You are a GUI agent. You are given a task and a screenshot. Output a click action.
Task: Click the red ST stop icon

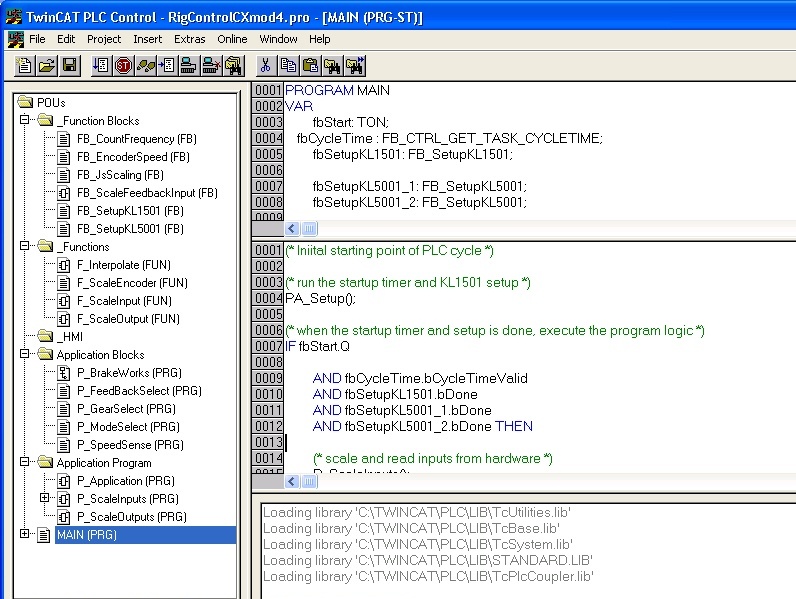[x=123, y=66]
